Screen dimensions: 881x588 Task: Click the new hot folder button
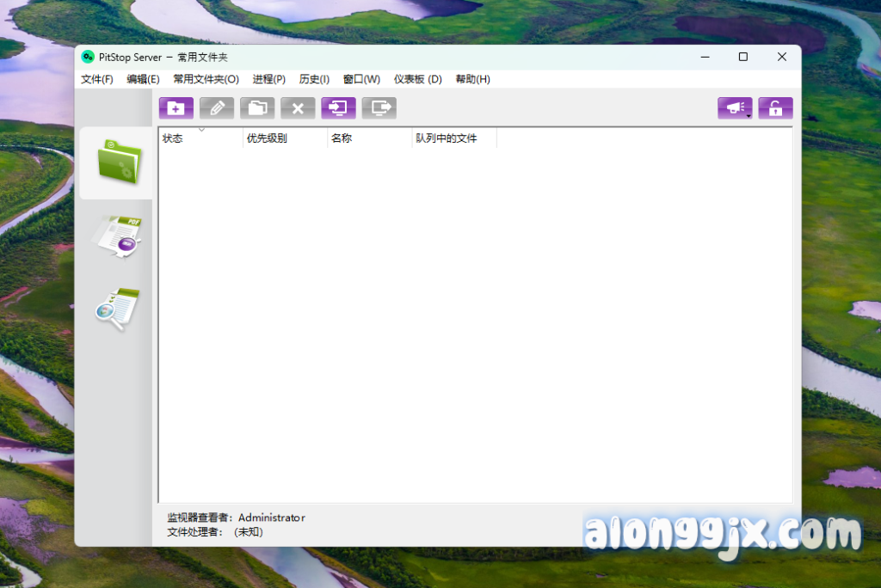(176, 108)
